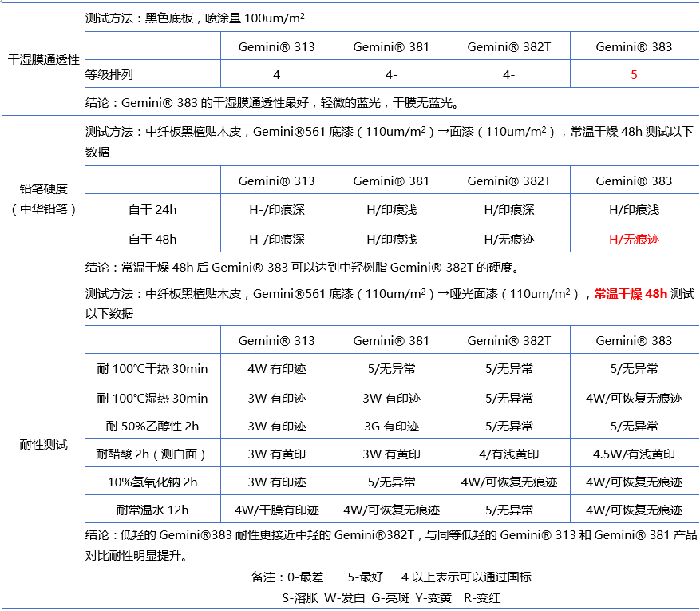Click the 4W 有印迹 cell in 干热 row
Viewport: 700px width, 611px height.
point(277,368)
